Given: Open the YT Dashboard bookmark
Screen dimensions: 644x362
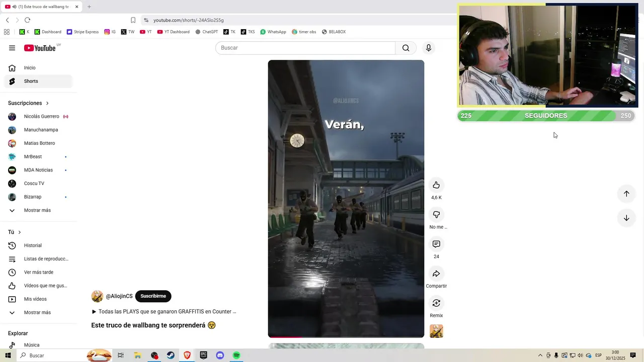Looking at the screenshot, I should (x=174, y=32).
